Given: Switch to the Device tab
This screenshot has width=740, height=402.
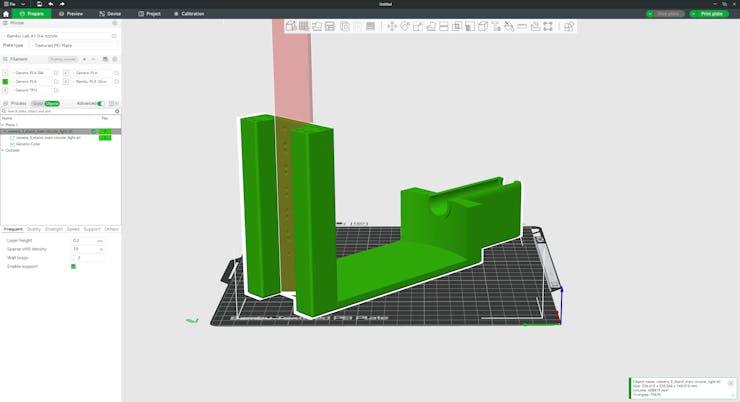Looking at the screenshot, I should coord(110,14).
